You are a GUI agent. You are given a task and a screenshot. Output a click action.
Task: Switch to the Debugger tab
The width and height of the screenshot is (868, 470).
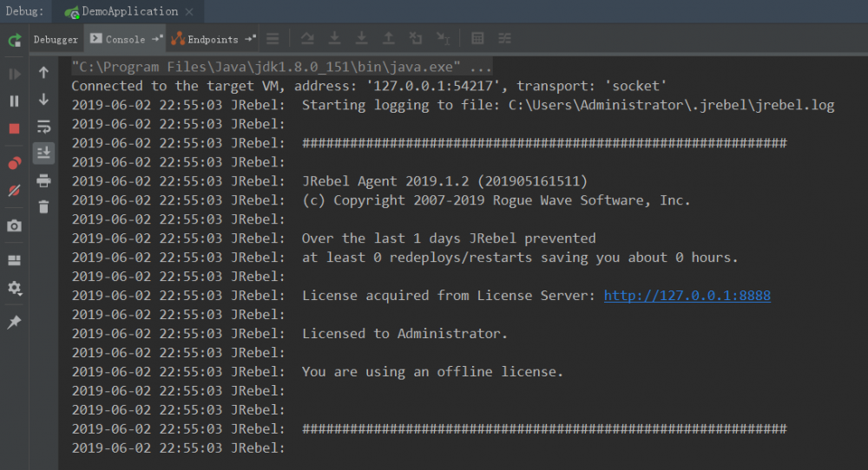56,39
